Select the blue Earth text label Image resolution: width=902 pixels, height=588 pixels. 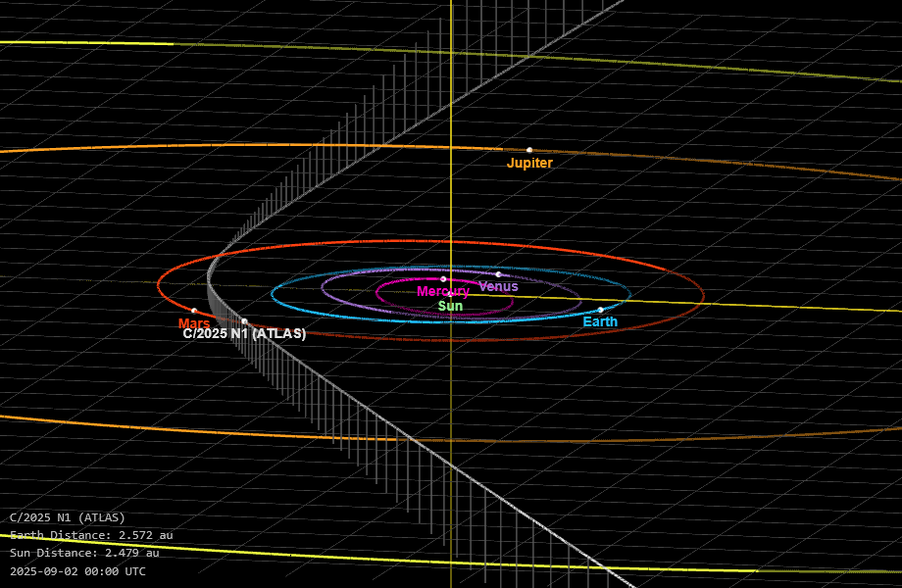coord(600,321)
